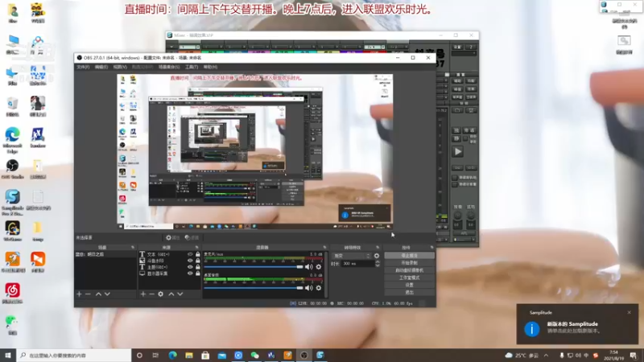644x362 pixels.
Task: Adjust 麦克风/Aux volume slider
Action: pyautogui.click(x=254, y=267)
